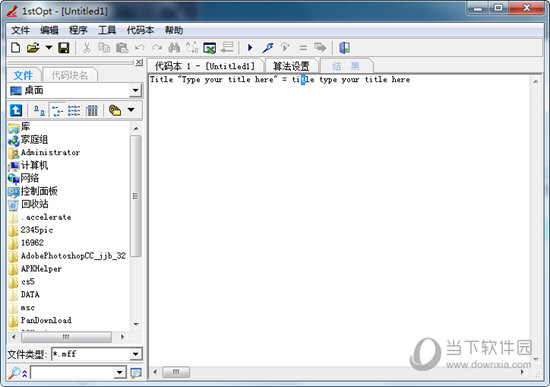Toggle details column view mode
This screenshot has width=550, height=387.
point(92,111)
